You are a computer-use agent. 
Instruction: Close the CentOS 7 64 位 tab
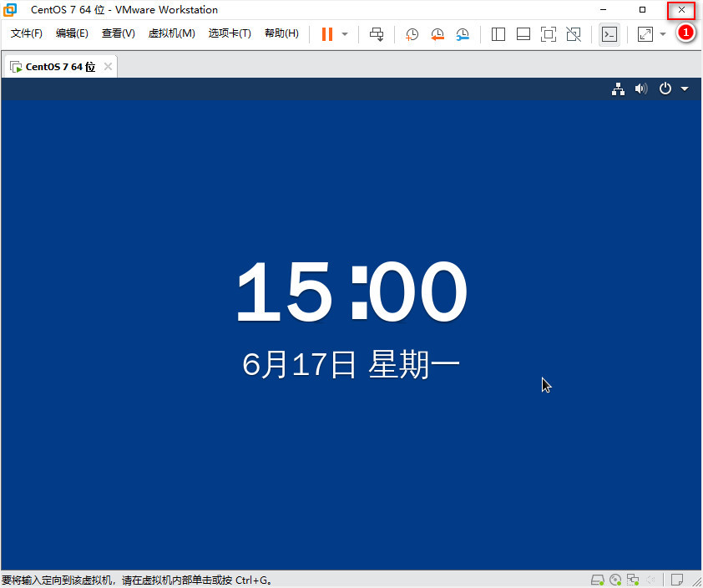(107, 67)
